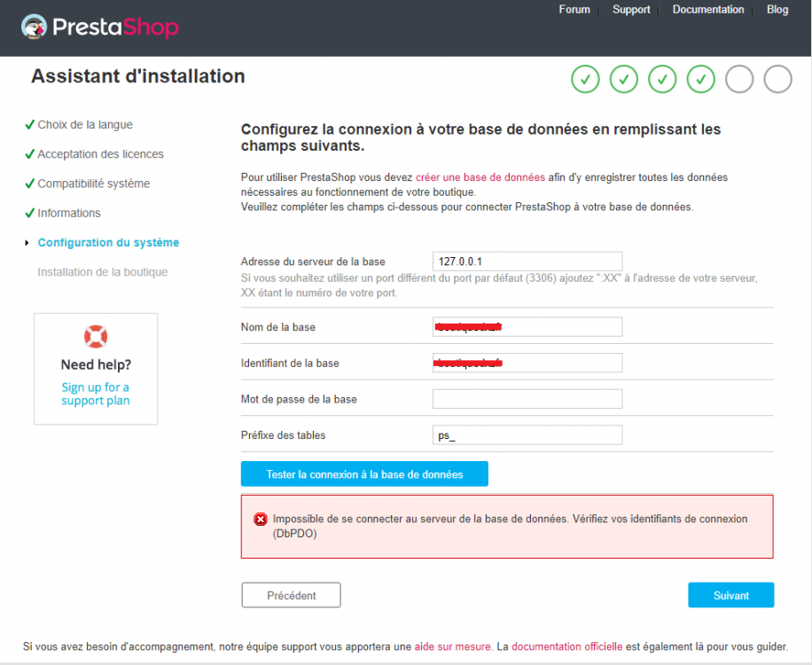Open the Support menu item

coord(631,9)
